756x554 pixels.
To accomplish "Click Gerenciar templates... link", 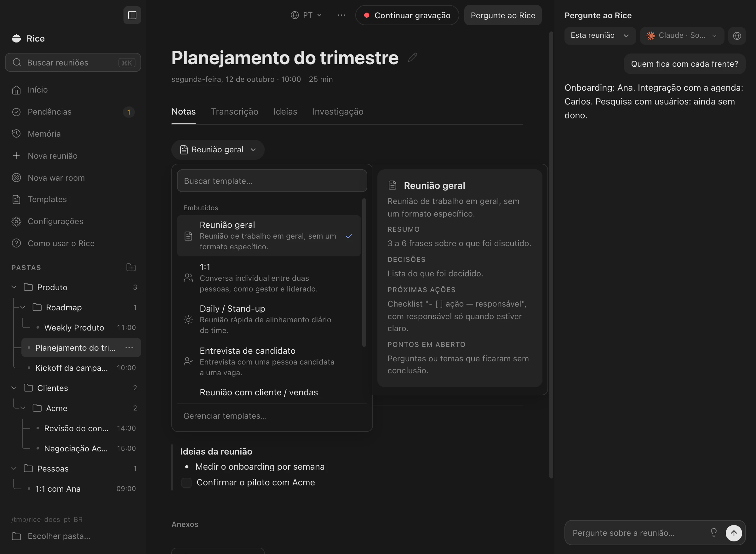I will pos(225,416).
